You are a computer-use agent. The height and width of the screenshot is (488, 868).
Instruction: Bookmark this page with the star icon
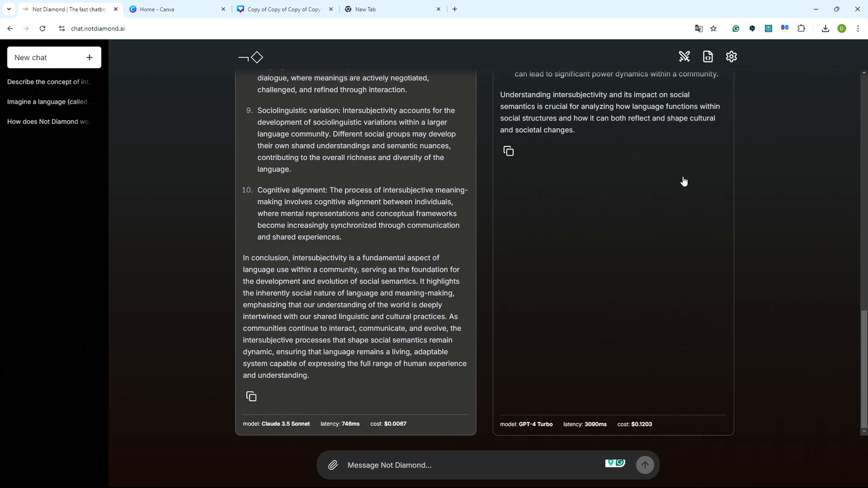point(713,28)
